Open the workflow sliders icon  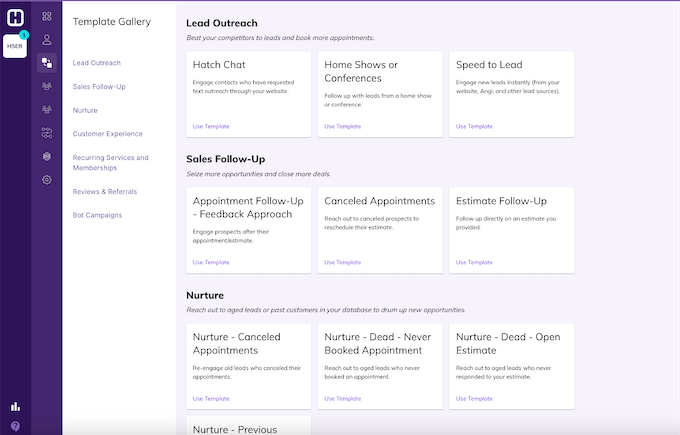click(x=47, y=132)
